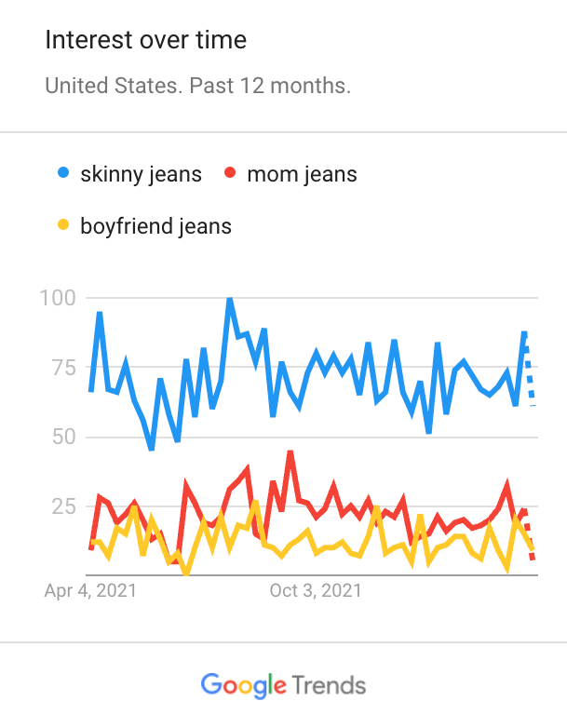Select the "mom jeans" legend label
The image size is (567, 728).
click(302, 174)
